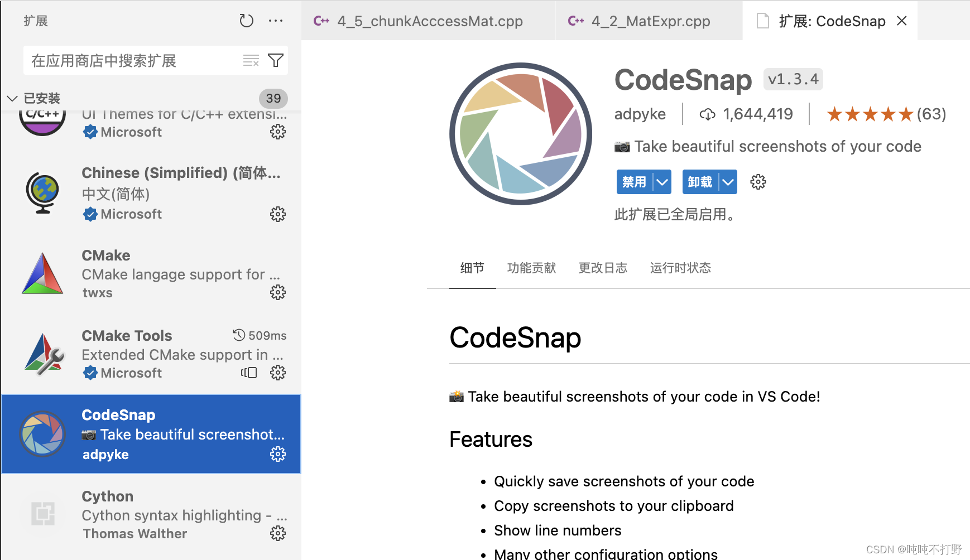The image size is (970, 560).
Task: Click the globe icon of Chinese language pack
Action: click(42, 193)
